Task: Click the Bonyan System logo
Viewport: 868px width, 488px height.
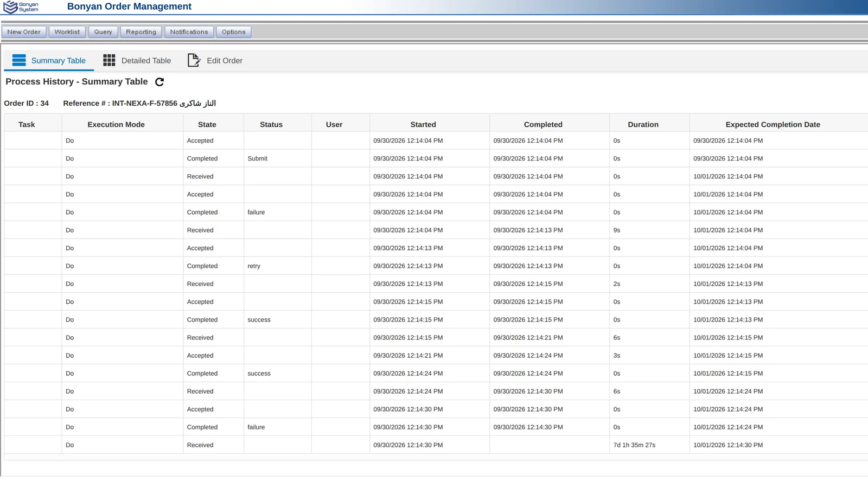Action: 21,7
